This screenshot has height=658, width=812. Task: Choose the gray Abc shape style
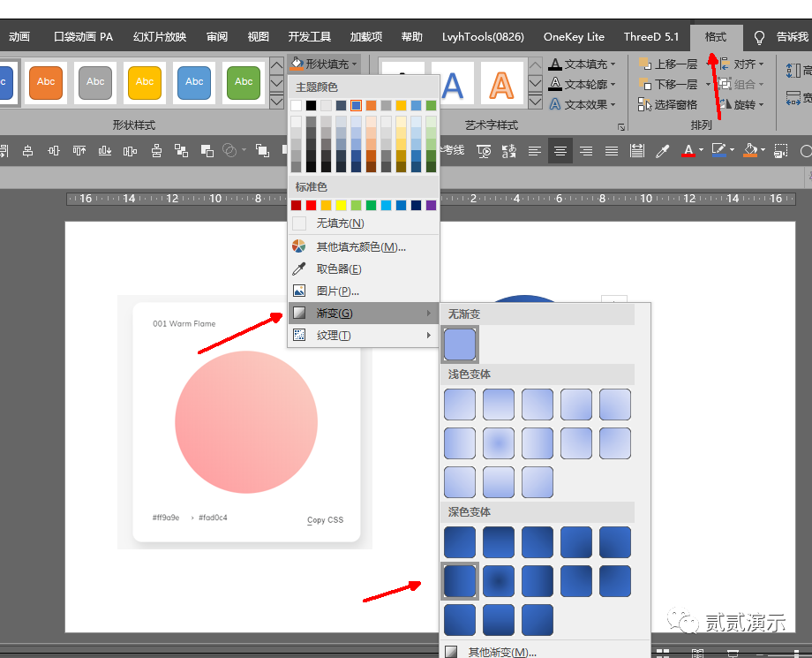pyautogui.click(x=95, y=82)
